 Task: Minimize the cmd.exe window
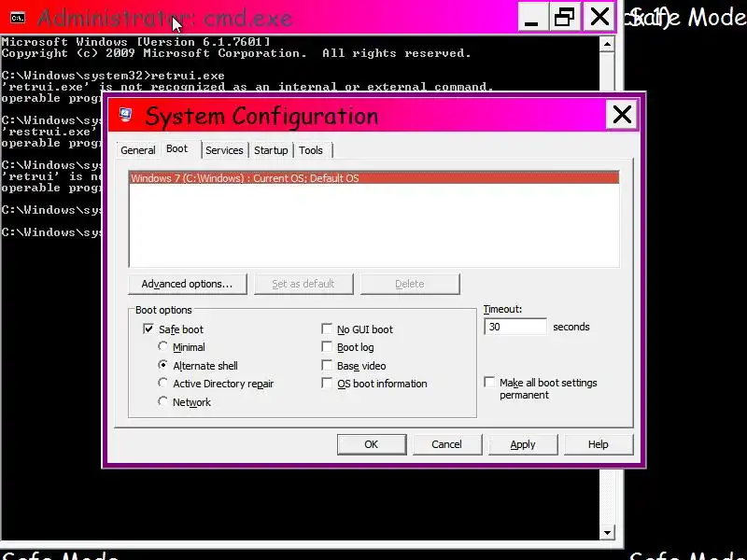click(x=532, y=18)
